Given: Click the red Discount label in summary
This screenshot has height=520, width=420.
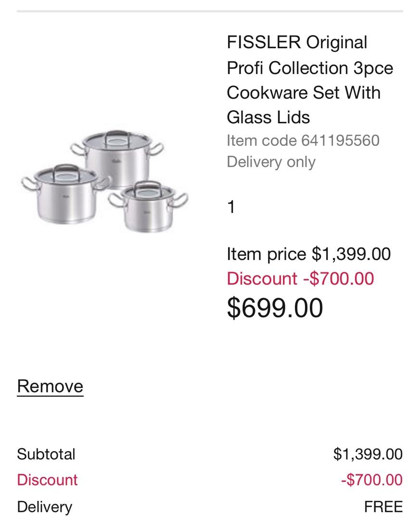Looking at the screenshot, I should [47, 480].
